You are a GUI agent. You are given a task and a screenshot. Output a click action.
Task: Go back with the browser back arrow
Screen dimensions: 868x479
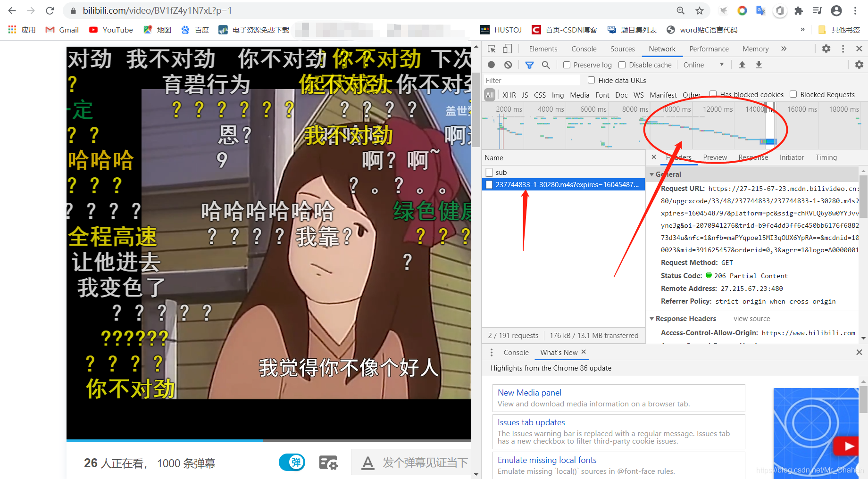tap(12, 10)
